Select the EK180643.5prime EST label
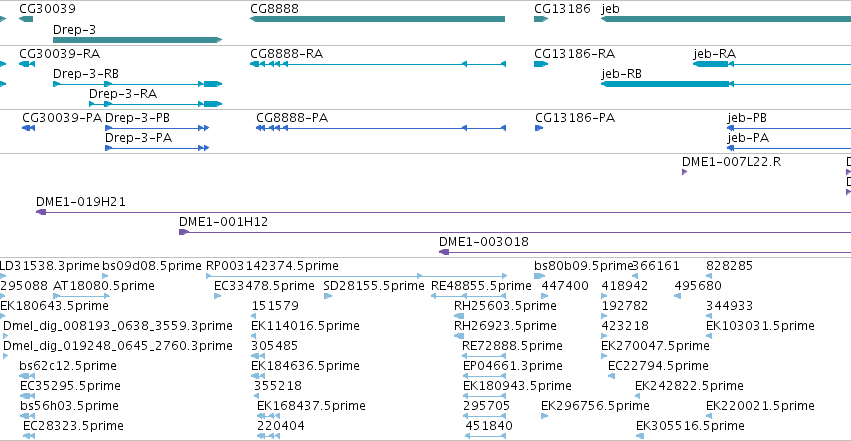The image size is (851, 441). [x=54, y=306]
